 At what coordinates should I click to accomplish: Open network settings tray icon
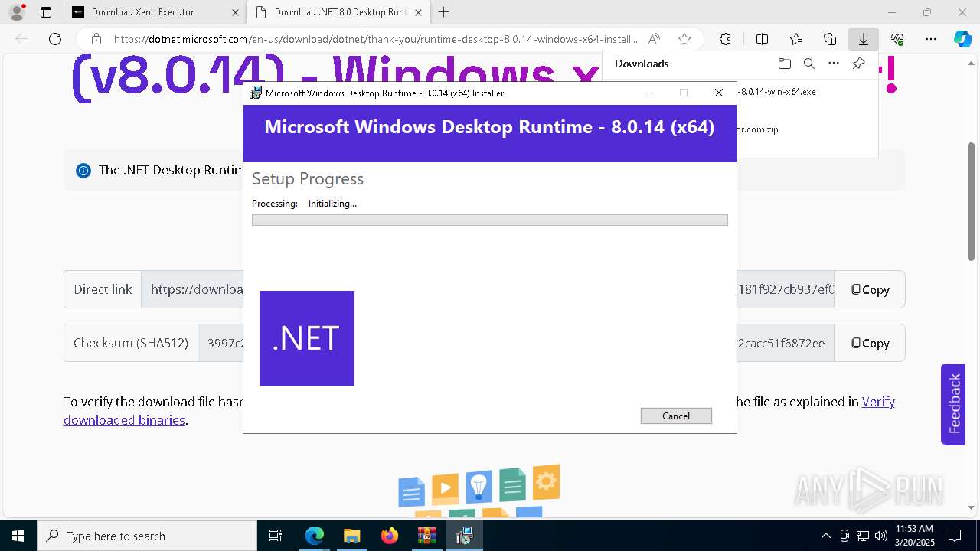pos(863,536)
